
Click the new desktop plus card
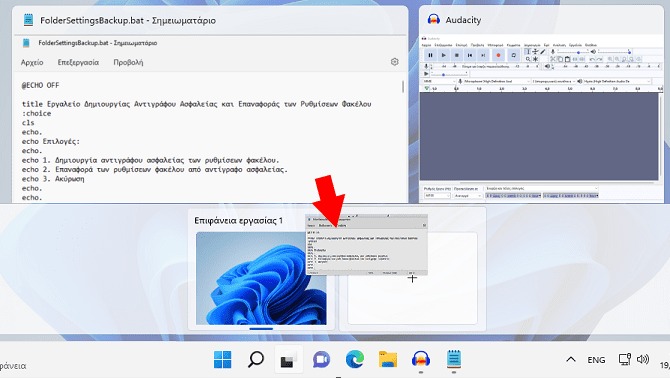tap(412, 278)
